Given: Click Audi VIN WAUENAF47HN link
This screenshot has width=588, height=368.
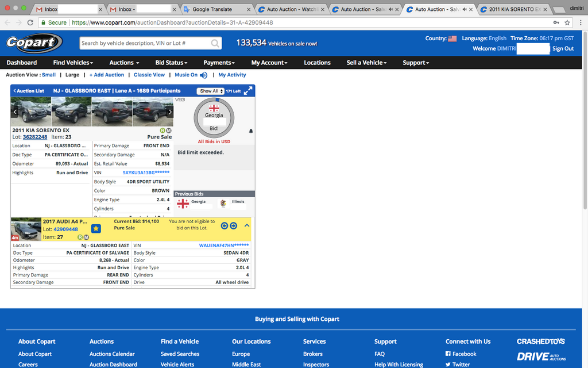Looking at the screenshot, I should coord(223,245).
